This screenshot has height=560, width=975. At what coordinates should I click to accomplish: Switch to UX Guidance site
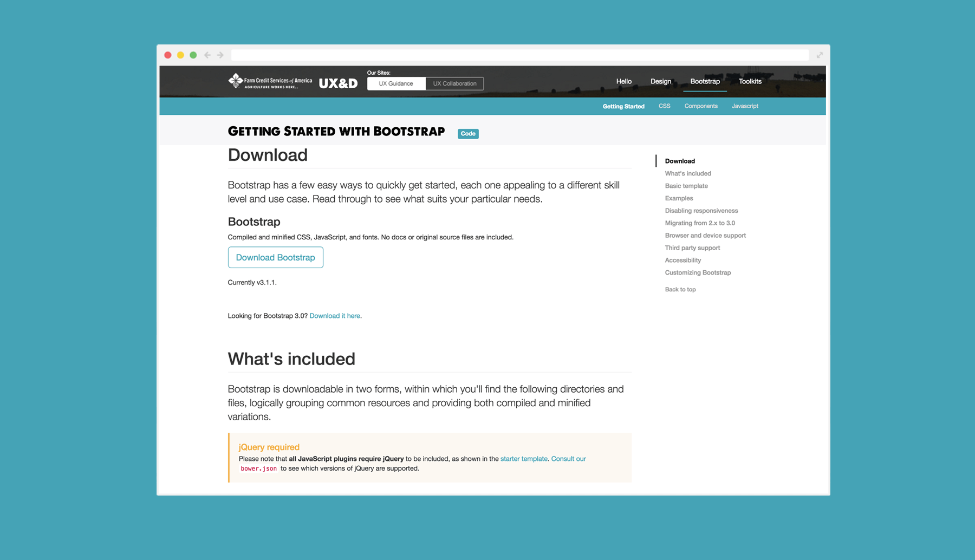point(396,83)
